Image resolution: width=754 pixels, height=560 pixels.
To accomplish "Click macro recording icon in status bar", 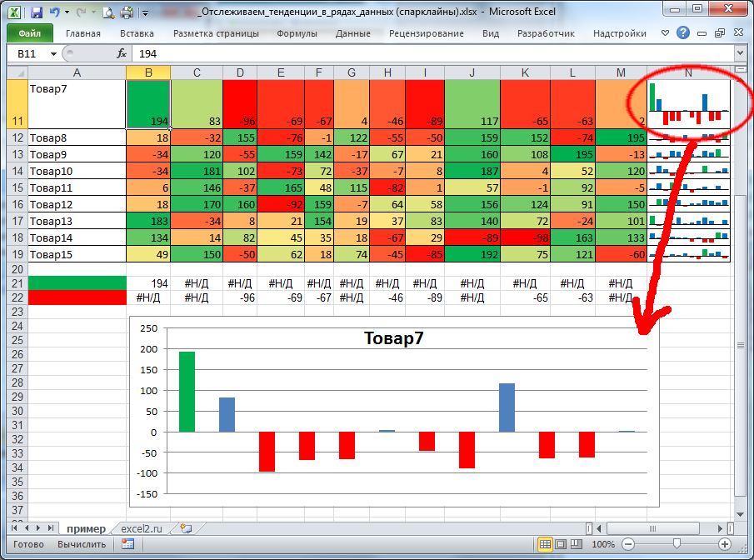I will coord(127,544).
